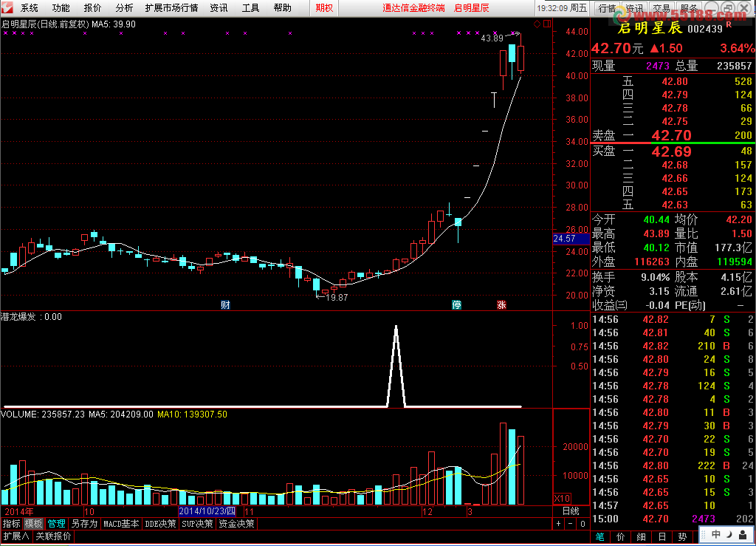Open the 停 suspension marker on the chart
The height and width of the screenshot is (546, 756).
[x=456, y=305]
